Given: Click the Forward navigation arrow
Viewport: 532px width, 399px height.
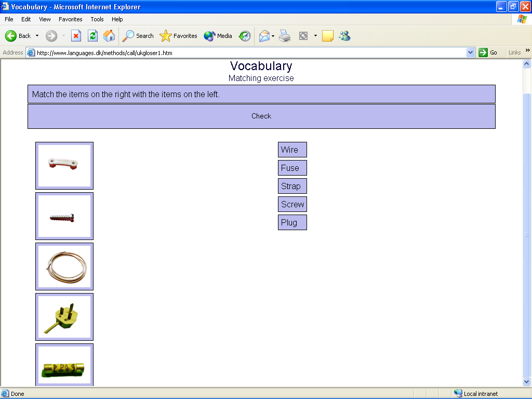Looking at the screenshot, I should coord(51,36).
